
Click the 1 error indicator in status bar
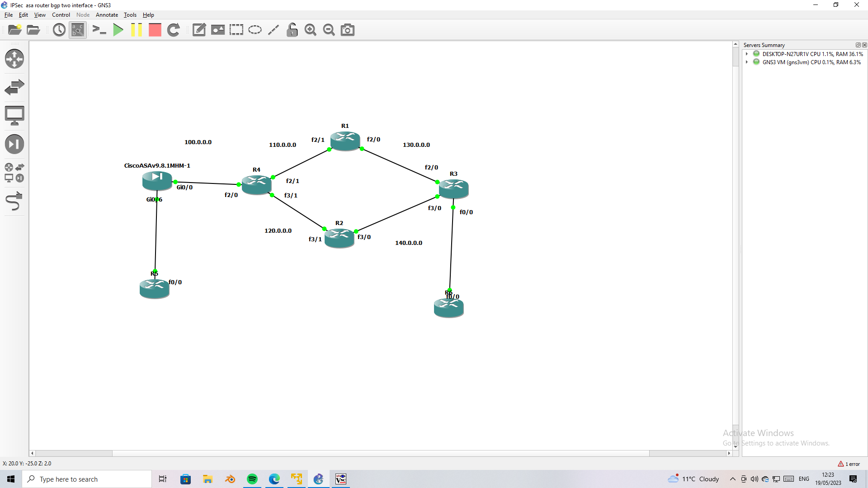849,464
